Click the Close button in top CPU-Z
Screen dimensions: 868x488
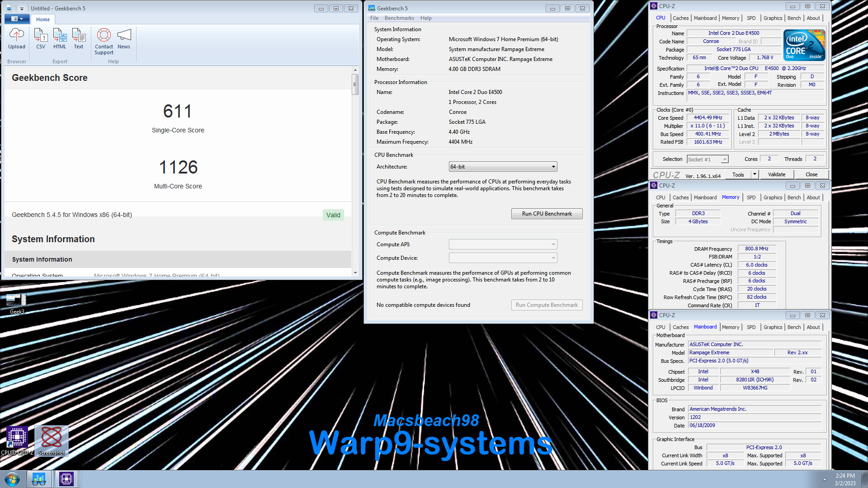tap(811, 174)
